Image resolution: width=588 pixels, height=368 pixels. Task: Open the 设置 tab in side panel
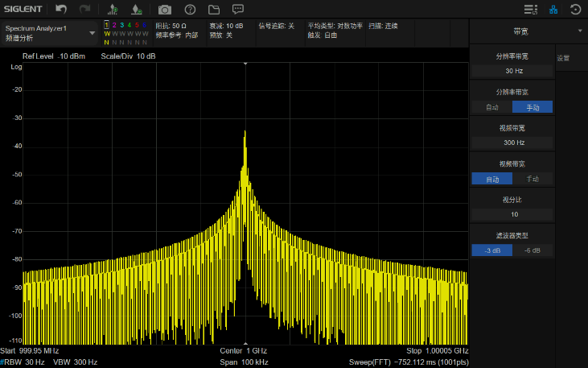tap(563, 59)
